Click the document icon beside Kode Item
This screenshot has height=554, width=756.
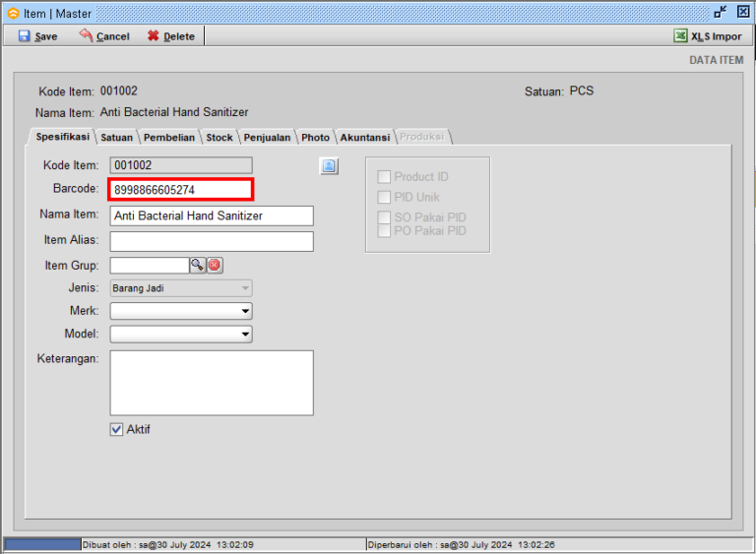click(329, 166)
